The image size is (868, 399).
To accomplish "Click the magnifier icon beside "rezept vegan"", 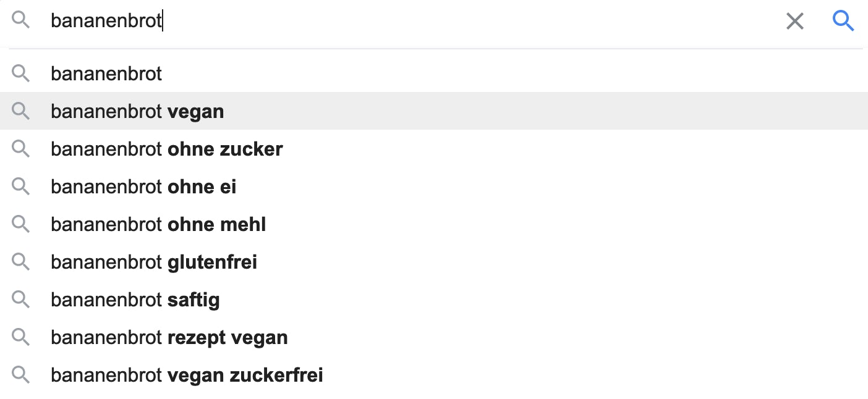I will 21,337.
